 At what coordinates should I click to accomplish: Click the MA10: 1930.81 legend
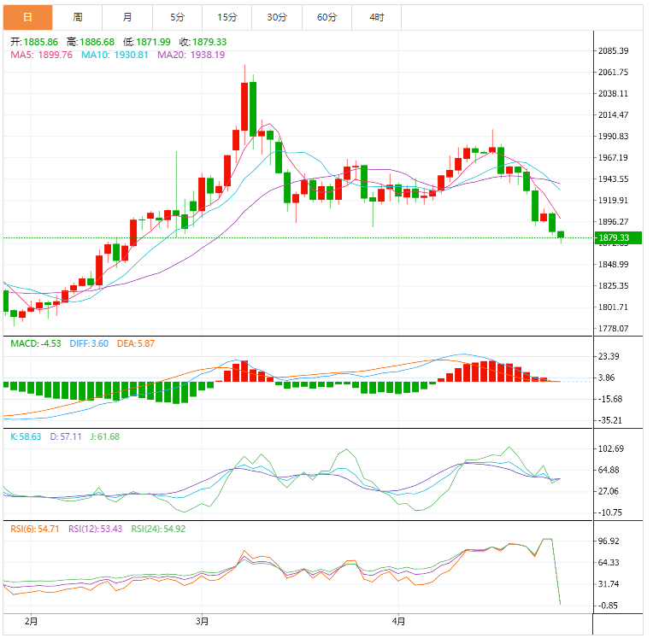coord(115,55)
